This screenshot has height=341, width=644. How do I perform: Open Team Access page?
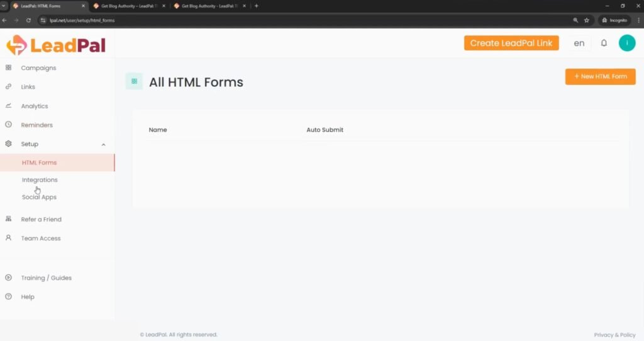pyautogui.click(x=41, y=238)
